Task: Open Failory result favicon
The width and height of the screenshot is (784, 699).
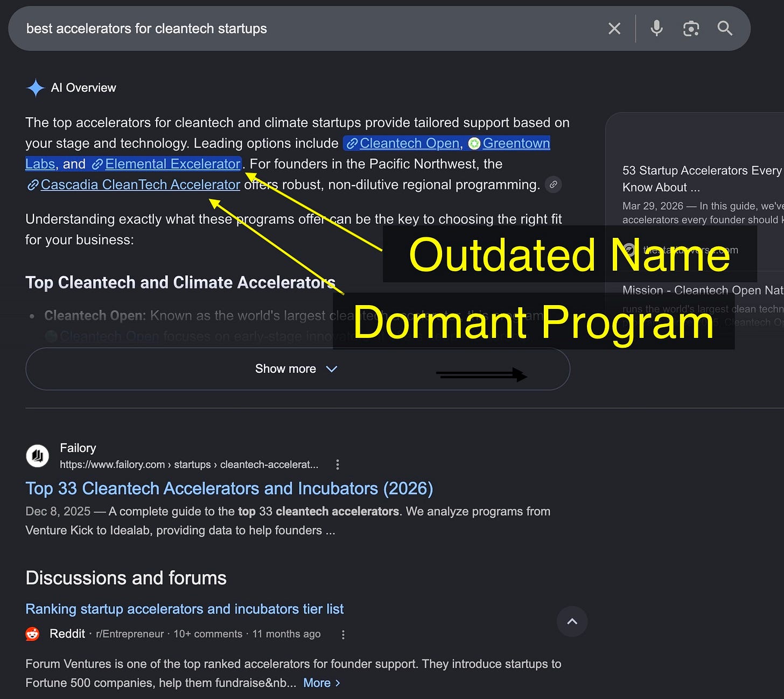Action: 38,456
